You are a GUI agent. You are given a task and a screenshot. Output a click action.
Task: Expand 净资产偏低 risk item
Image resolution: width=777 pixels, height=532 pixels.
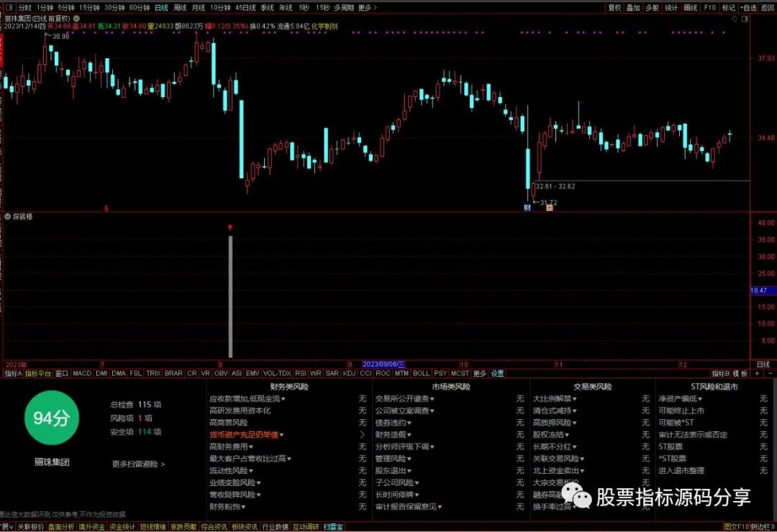pos(680,399)
